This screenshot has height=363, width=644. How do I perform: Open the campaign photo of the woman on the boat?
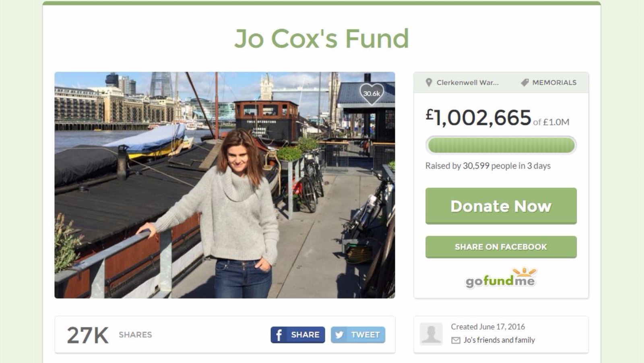[225, 185]
